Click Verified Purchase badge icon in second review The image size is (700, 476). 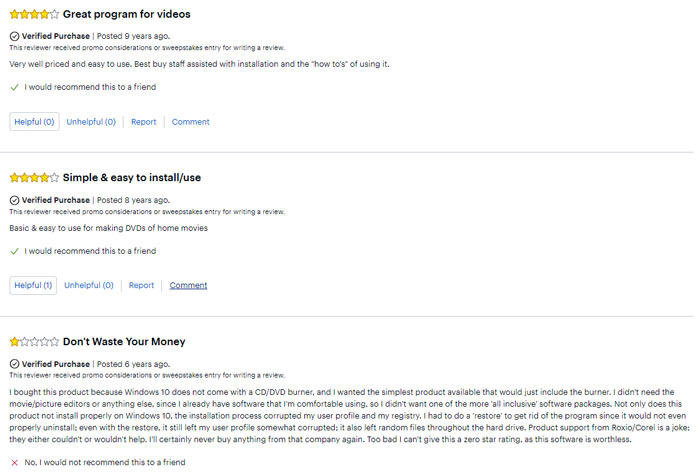click(14, 200)
